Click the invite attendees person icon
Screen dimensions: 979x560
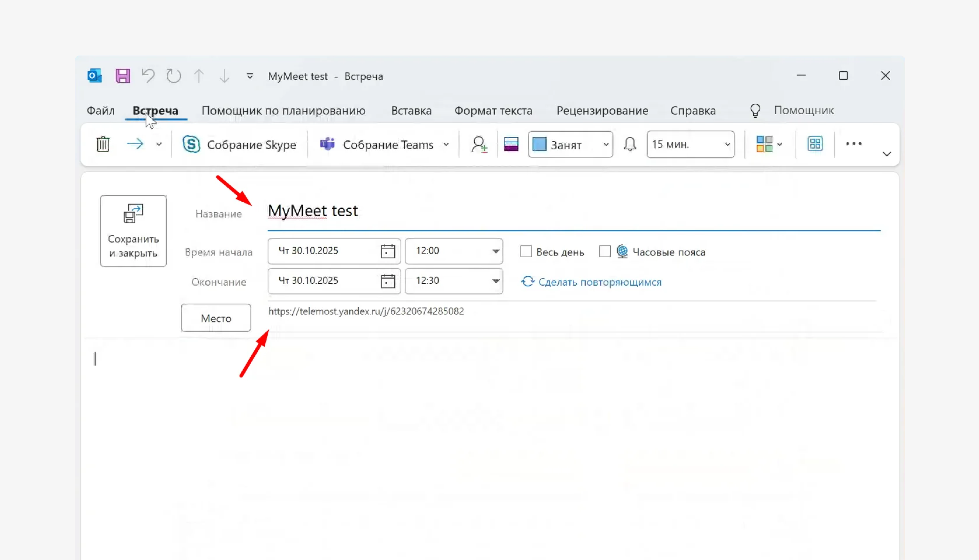(479, 144)
